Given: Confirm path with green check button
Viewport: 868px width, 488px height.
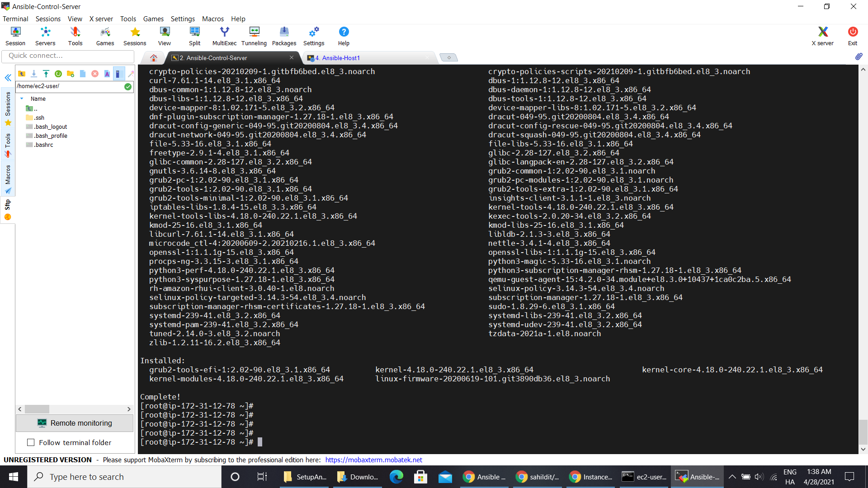Looking at the screenshot, I should (128, 86).
